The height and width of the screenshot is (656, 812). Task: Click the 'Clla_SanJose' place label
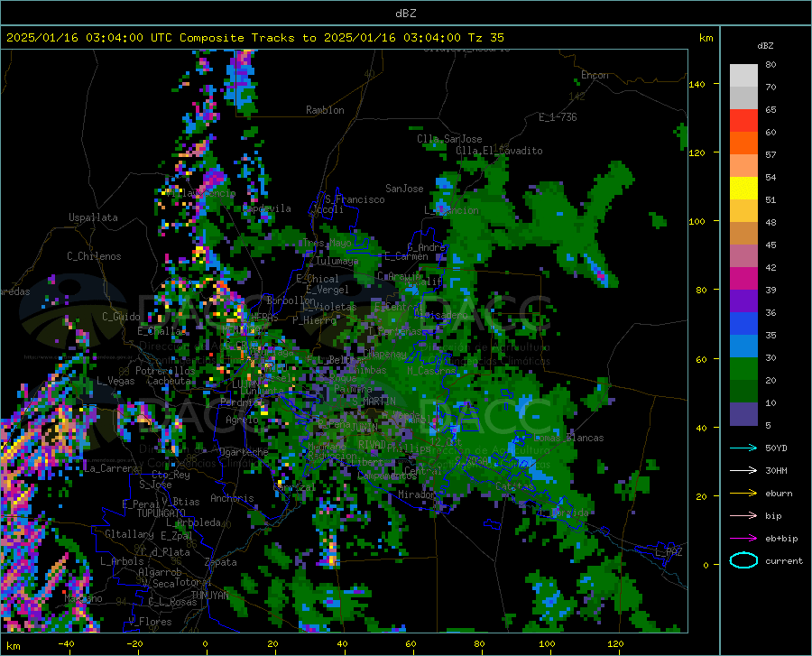click(449, 139)
